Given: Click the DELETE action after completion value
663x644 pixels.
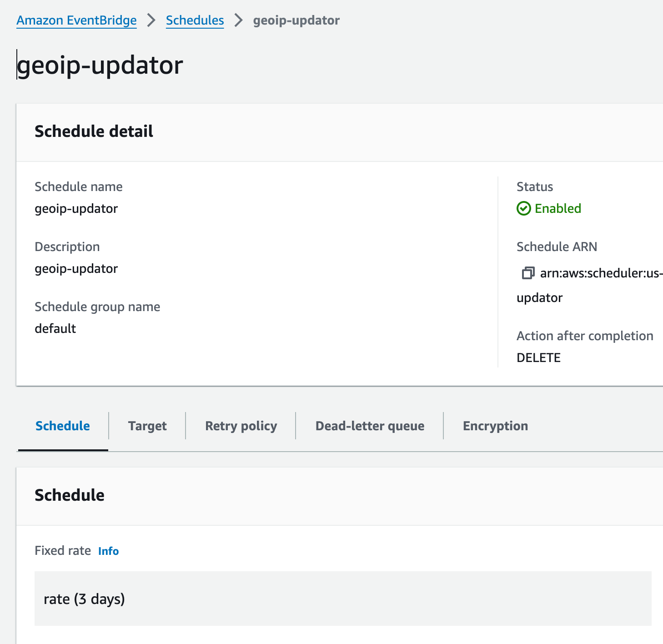Looking at the screenshot, I should coord(538,357).
